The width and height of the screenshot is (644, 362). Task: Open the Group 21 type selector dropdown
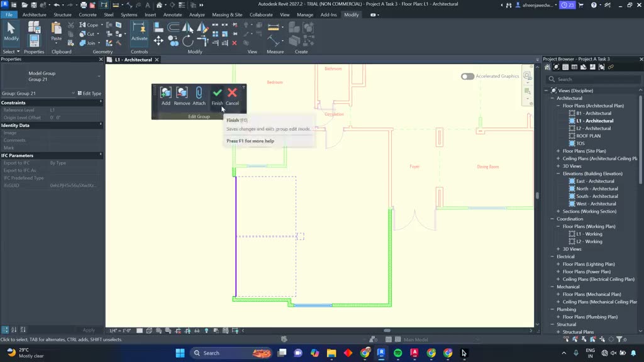coord(99,76)
